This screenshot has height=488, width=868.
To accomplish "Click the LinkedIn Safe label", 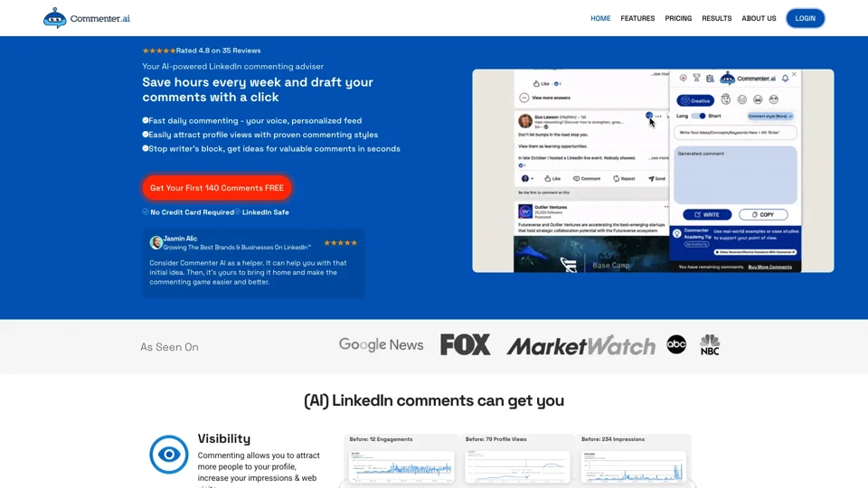I will [x=265, y=211].
